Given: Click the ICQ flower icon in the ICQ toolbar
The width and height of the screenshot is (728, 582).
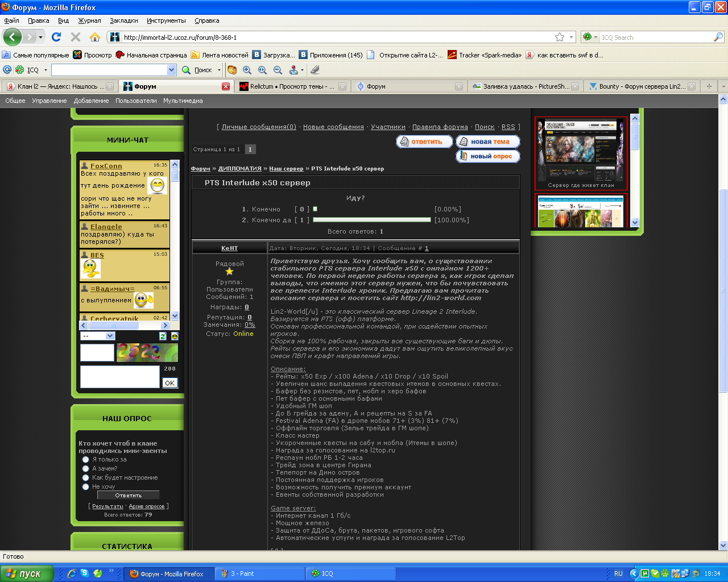Looking at the screenshot, I should coord(19,70).
